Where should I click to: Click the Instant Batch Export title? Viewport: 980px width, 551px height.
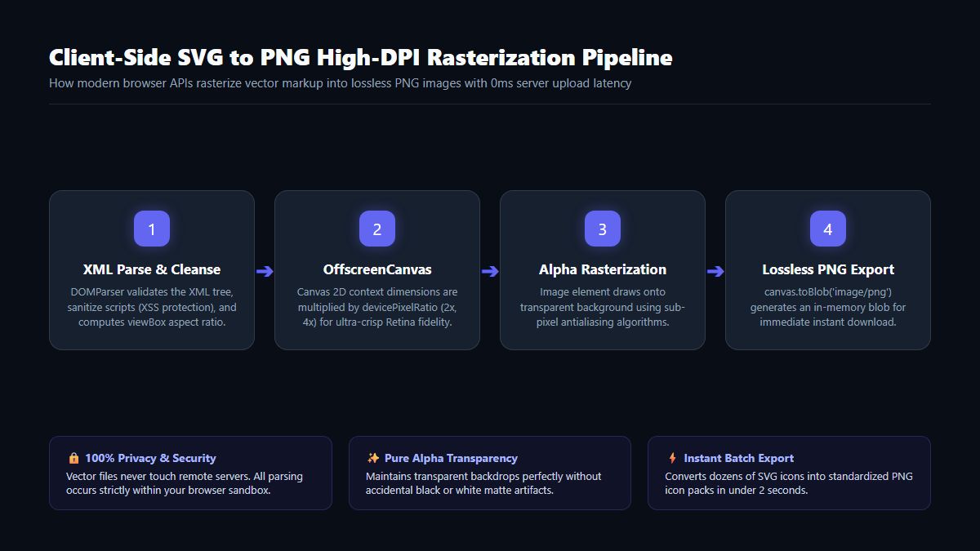click(738, 458)
